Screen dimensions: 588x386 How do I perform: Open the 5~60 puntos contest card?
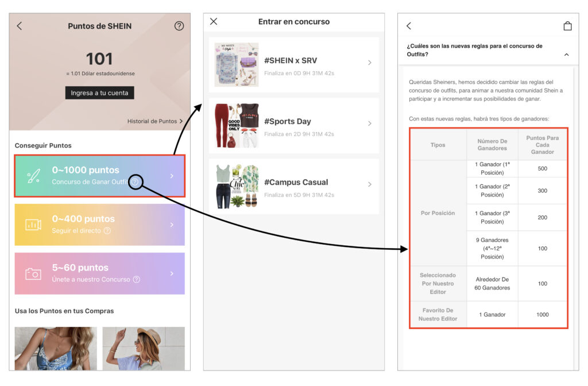coord(100,273)
